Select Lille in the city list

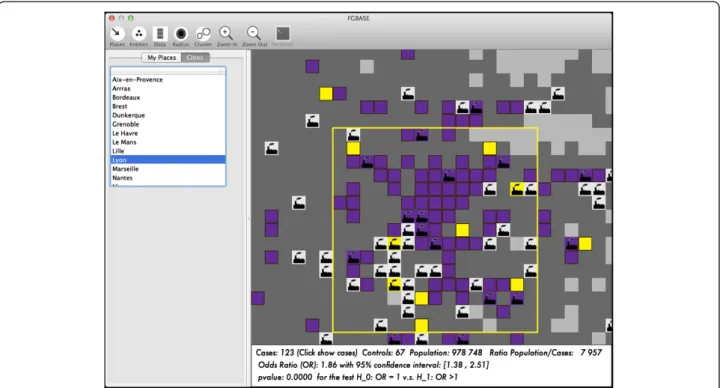[168, 151]
